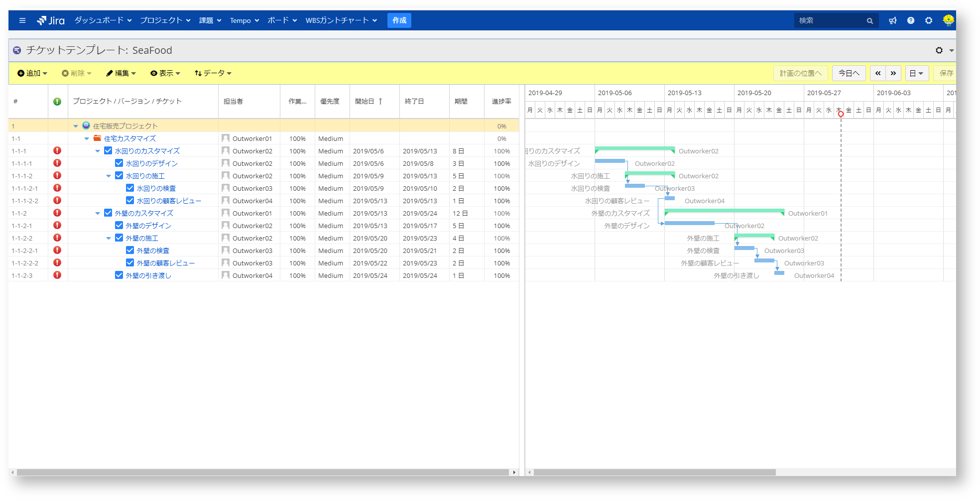Open the プロジェクト menu

(165, 20)
